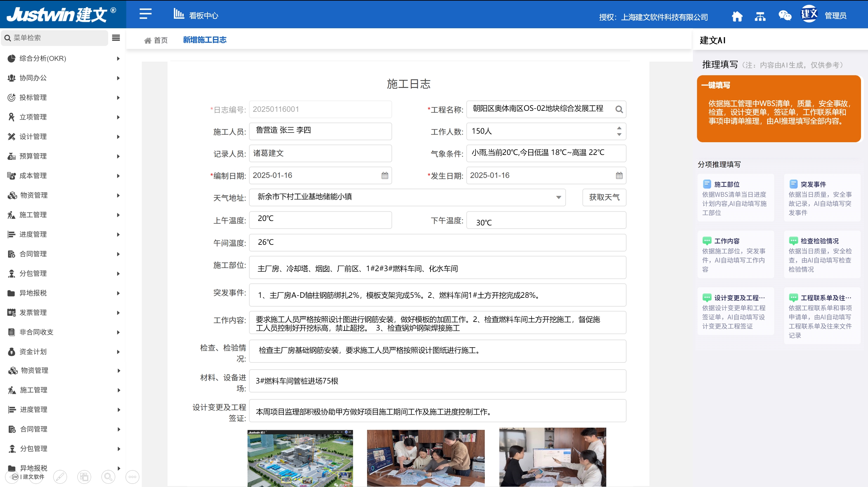The height and width of the screenshot is (487, 868).
Task: Click the 成本管理 sidebar icon
Action: click(11, 176)
